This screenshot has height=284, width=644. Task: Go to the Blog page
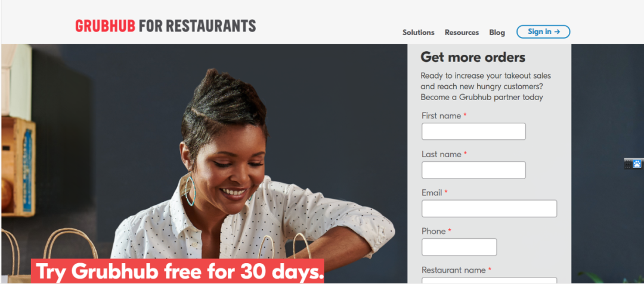coord(497,32)
